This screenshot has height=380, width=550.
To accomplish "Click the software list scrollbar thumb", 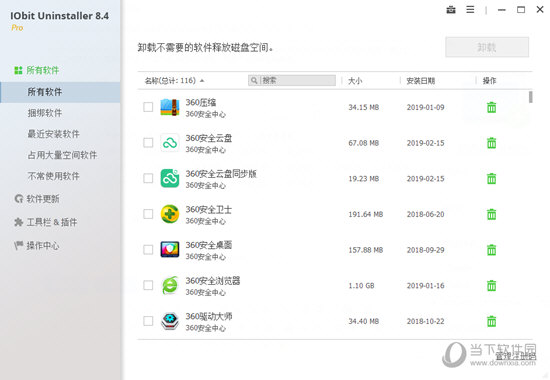I will (x=531, y=97).
